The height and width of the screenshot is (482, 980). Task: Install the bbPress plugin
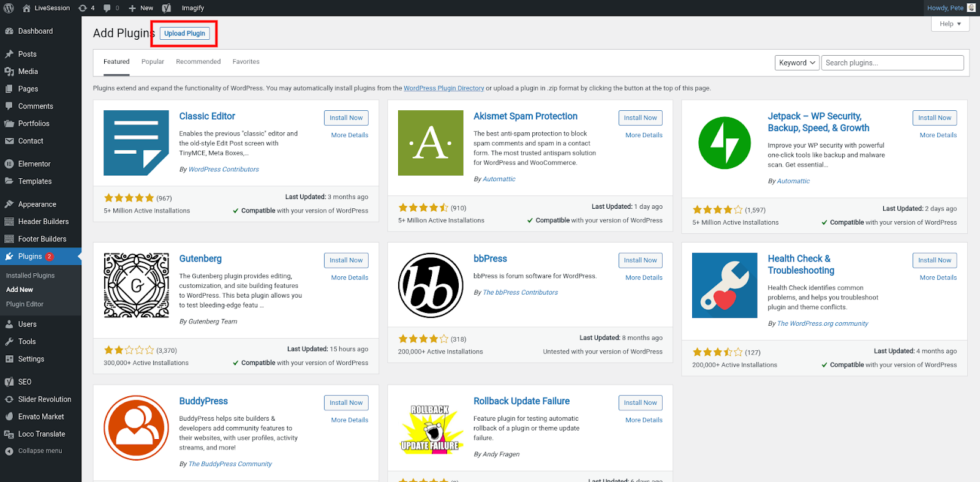point(640,260)
